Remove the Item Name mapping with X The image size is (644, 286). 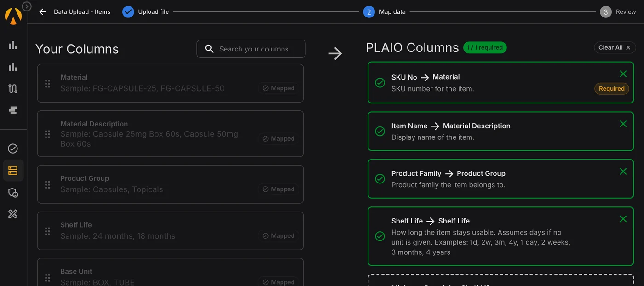[623, 124]
